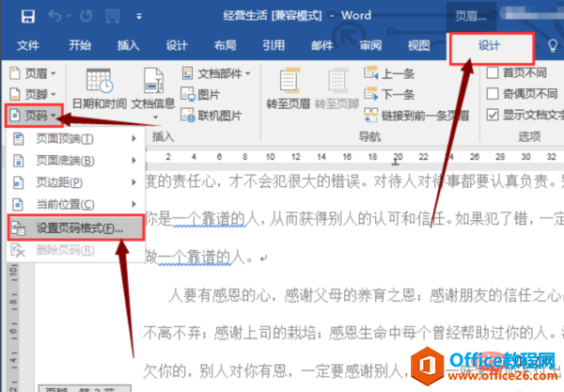Open the 文件 tab
564x392 pixels.
click(x=27, y=46)
